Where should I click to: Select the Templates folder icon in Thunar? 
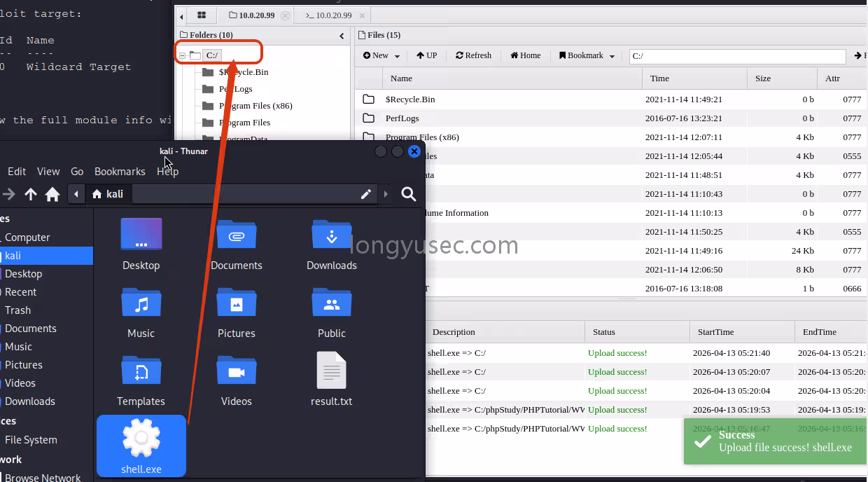click(141, 370)
